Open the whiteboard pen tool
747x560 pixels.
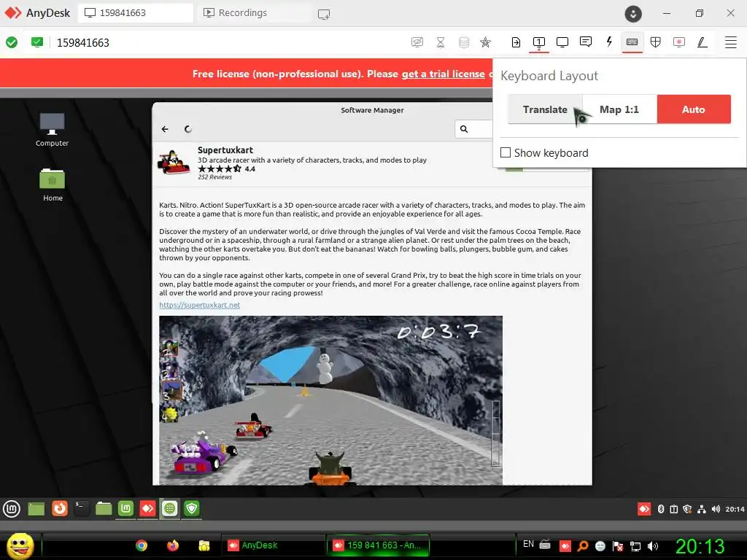[x=703, y=42]
